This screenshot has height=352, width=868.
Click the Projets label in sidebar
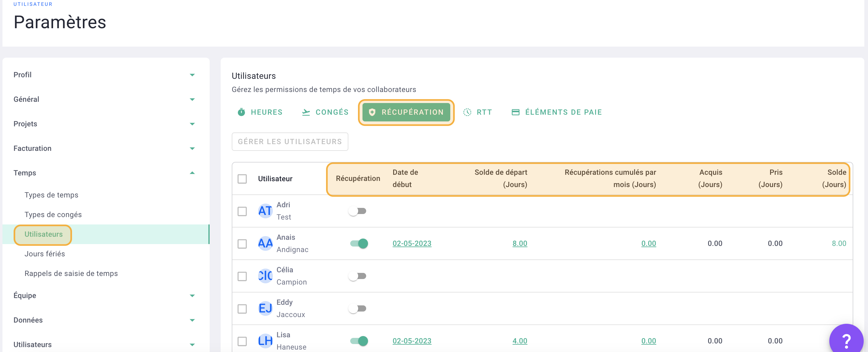(25, 124)
